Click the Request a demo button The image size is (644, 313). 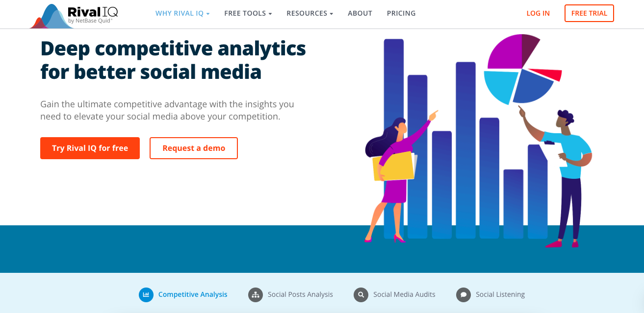coord(194,148)
